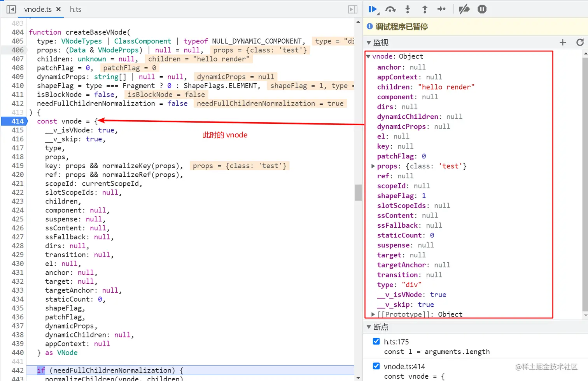
Task: Refresh watch expressions
Action: (x=580, y=42)
